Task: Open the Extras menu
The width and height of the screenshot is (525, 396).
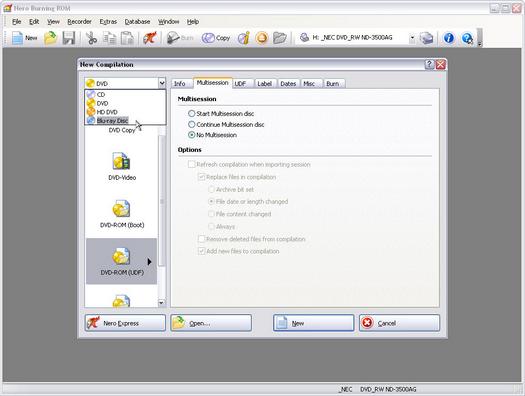Action: point(108,22)
